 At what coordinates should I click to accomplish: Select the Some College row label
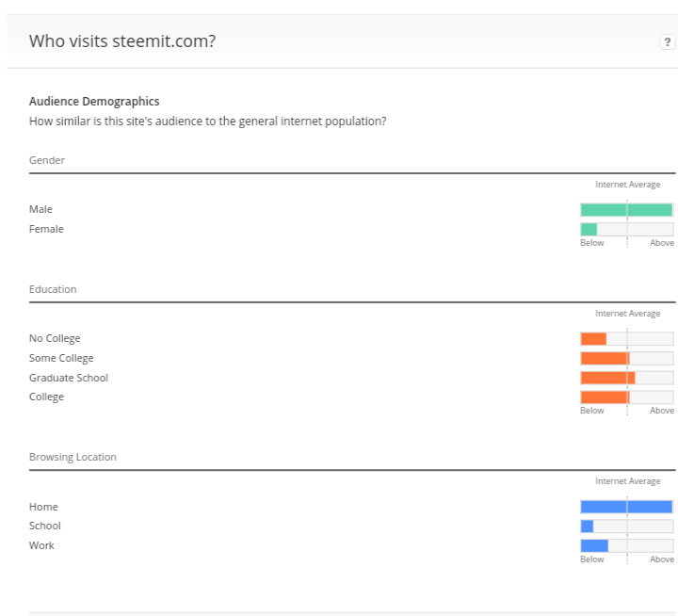point(61,358)
